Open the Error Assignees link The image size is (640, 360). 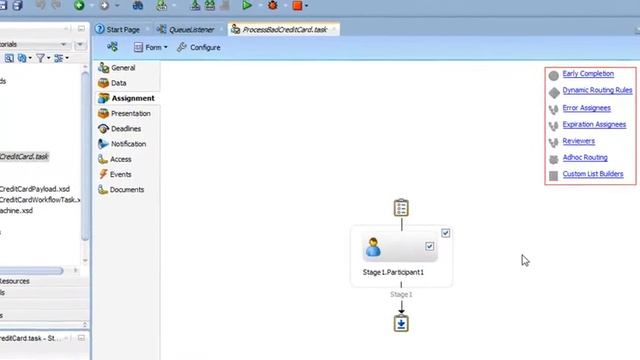click(x=587, y=108)
